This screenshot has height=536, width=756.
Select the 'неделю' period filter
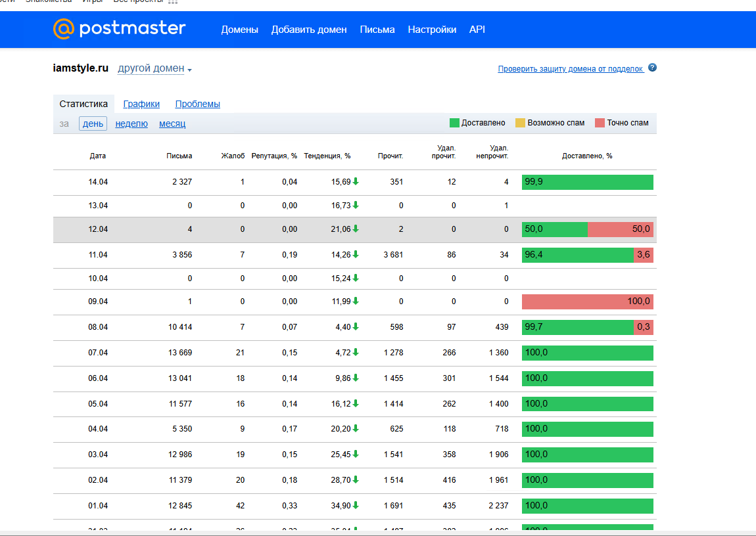(131, 123)
